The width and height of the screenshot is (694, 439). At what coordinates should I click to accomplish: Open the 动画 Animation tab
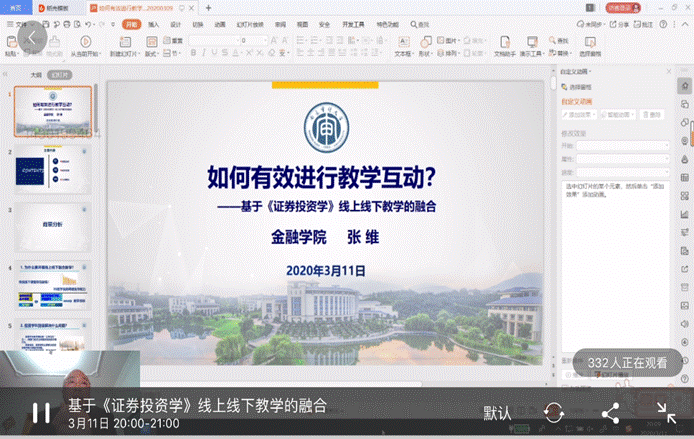click(220, 24)
